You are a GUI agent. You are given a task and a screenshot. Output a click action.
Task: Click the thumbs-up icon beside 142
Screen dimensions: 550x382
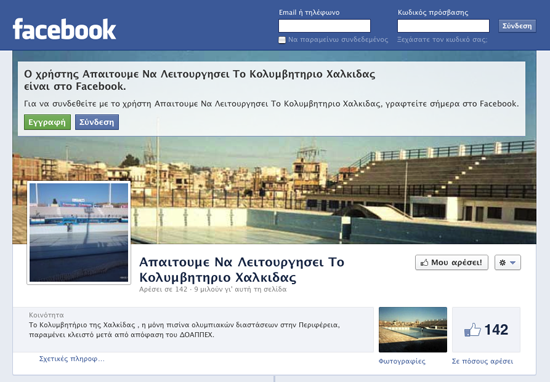point(472,330)
